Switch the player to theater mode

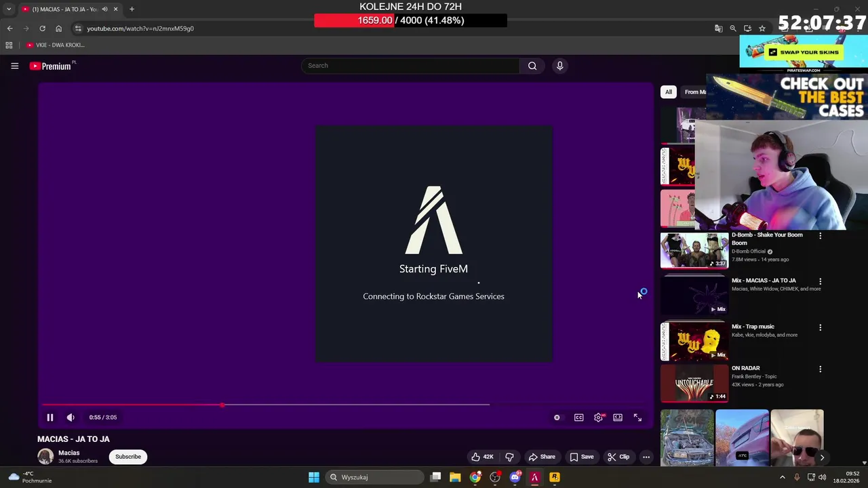[618, 418]
